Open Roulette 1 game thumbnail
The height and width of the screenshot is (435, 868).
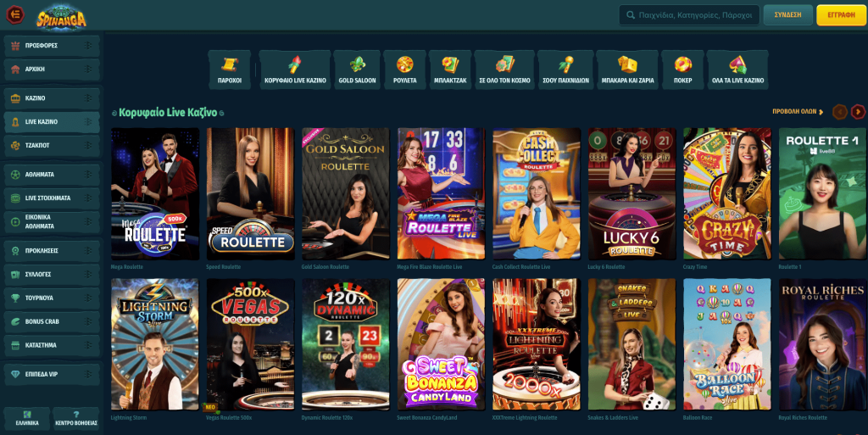click(823, 193)
